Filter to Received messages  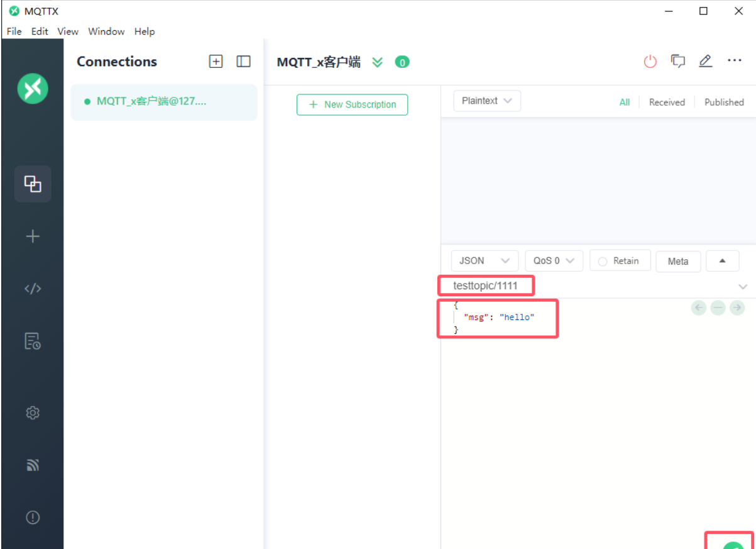tap(667, 102)
